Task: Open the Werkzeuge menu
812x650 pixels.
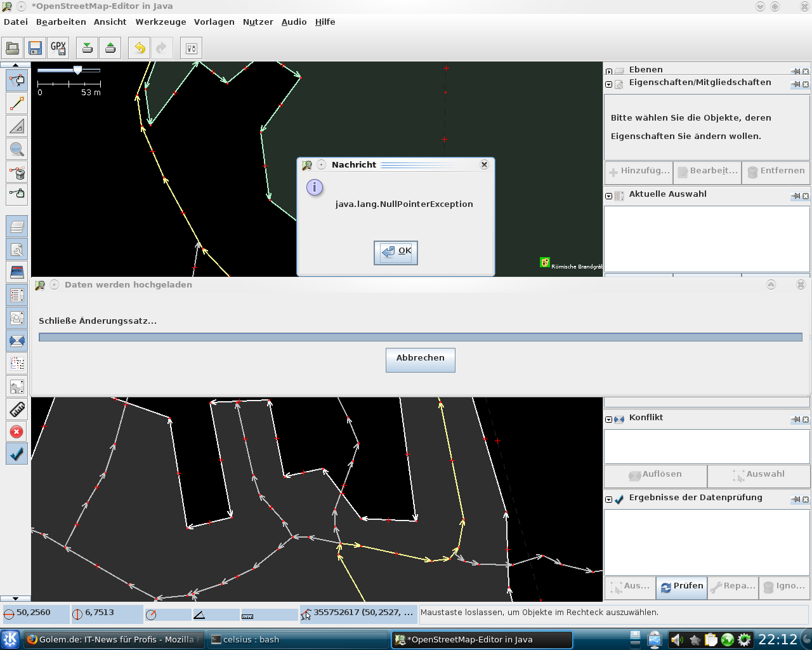Action: click(x=160, y=22)
